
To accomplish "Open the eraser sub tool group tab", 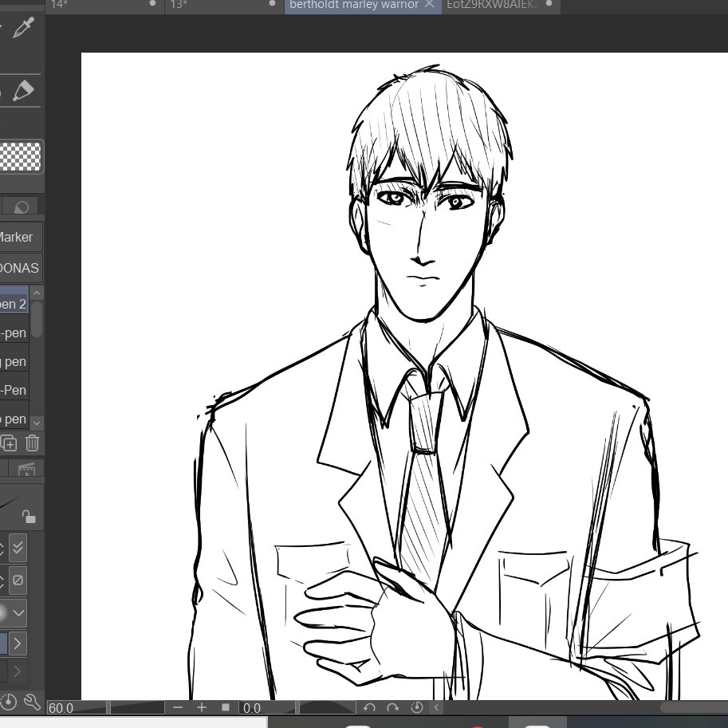I will tap(22, 207).
